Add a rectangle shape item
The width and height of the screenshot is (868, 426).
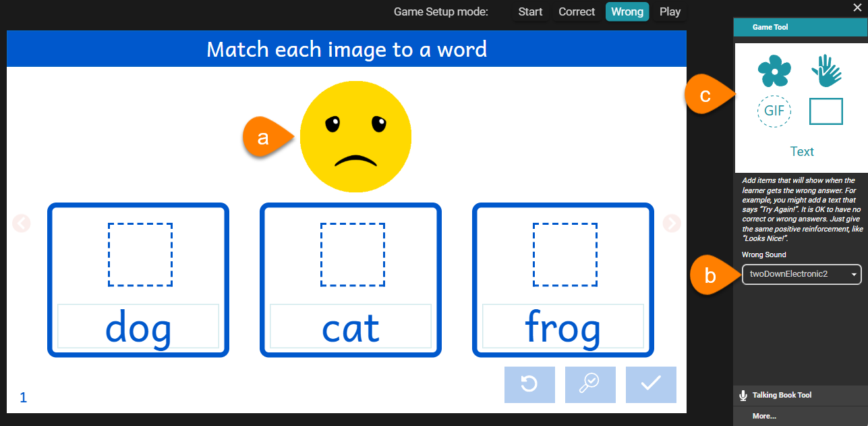click(826, 111)
